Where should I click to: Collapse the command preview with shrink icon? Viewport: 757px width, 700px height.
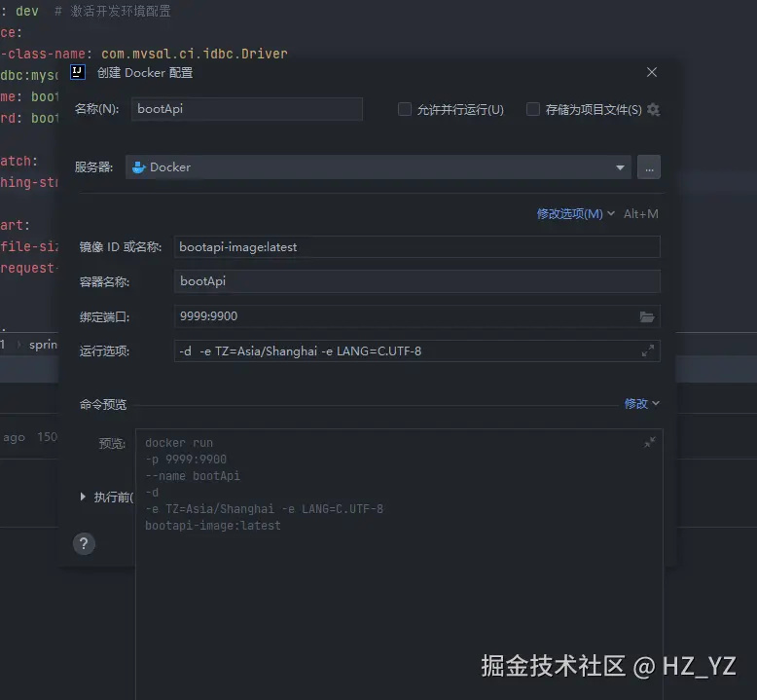650,442
